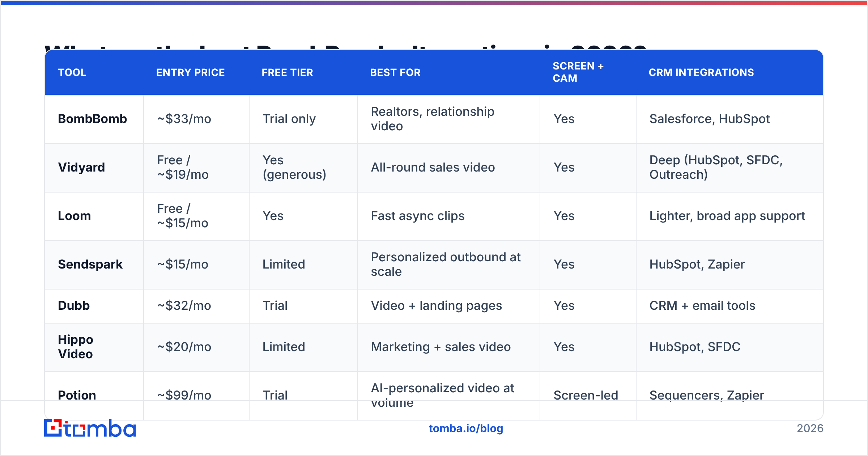Select the Potion tool name
The height and width of the screenshot is (456, 868).
(x=77, y=395)
